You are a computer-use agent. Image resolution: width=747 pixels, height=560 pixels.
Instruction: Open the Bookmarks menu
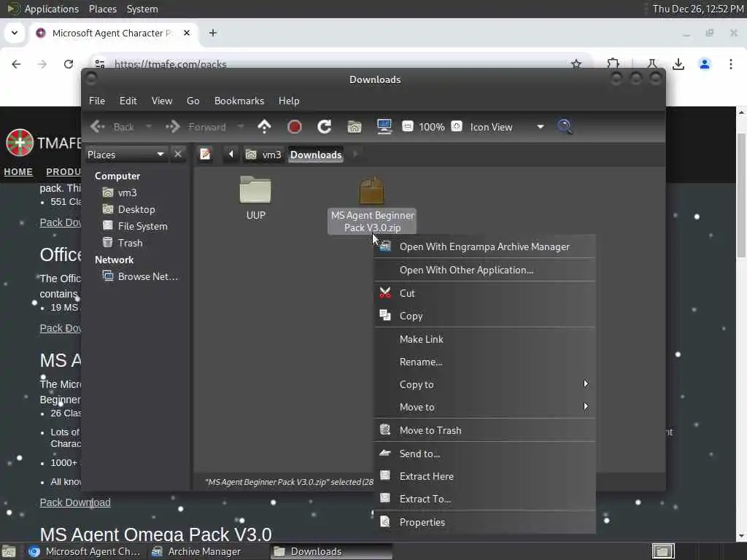coord(239,101)
